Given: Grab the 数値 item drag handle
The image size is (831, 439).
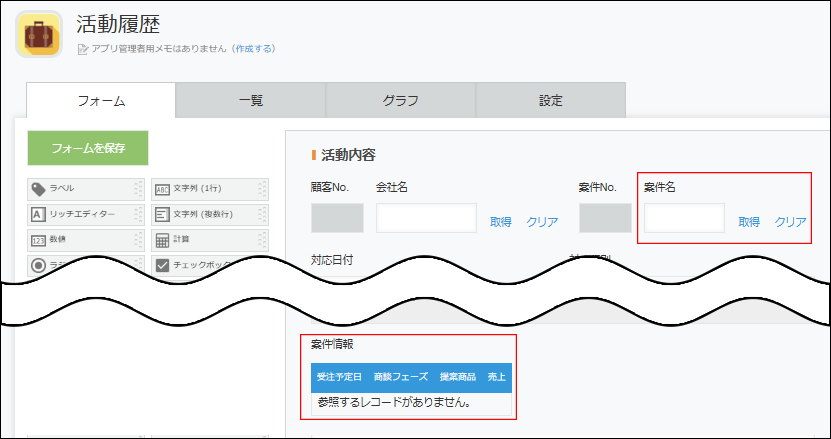Looking at the screenshot, I should click(138, 240).
